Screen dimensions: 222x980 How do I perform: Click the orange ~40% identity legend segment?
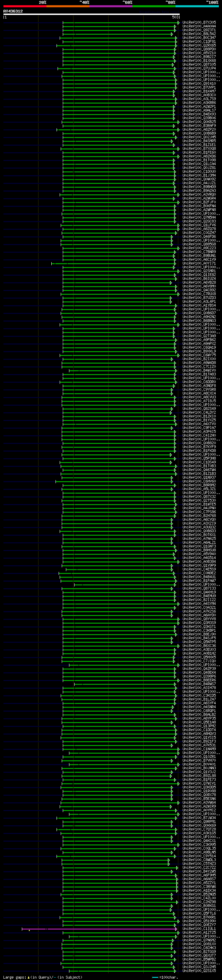(x=68, y=6)
